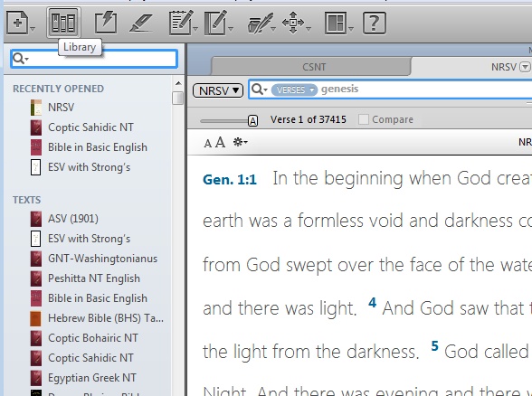The width and height of the screenshot is (532, 396).
Task: Click verse number 5 in the text
Action: click(434, 345)
